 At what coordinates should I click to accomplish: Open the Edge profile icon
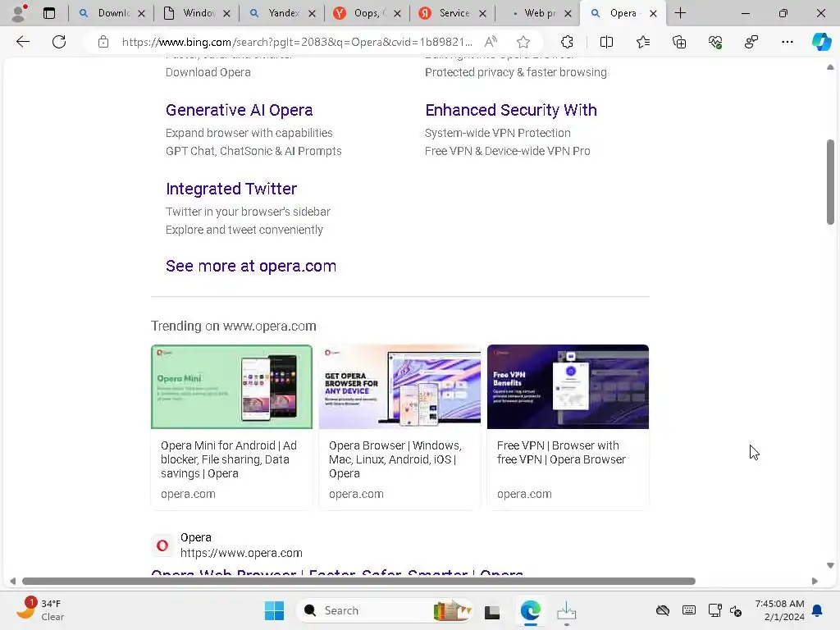(20, 13)
